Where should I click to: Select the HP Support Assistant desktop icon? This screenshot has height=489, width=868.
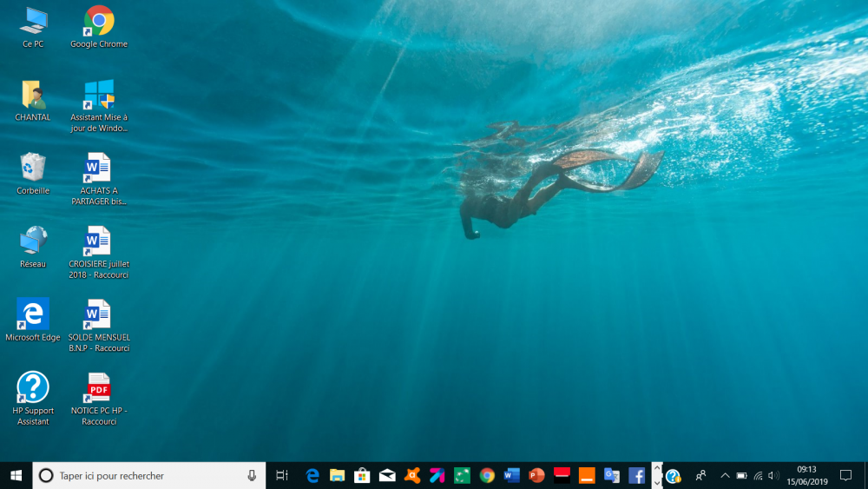pyautogui.click(x=33, y=399)
